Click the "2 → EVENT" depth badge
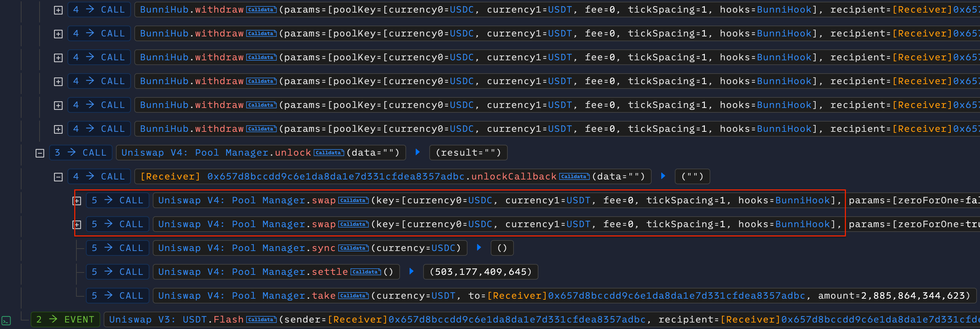This screenshot has width=980, height=329. pyautogui.click(x=65, y=319)
